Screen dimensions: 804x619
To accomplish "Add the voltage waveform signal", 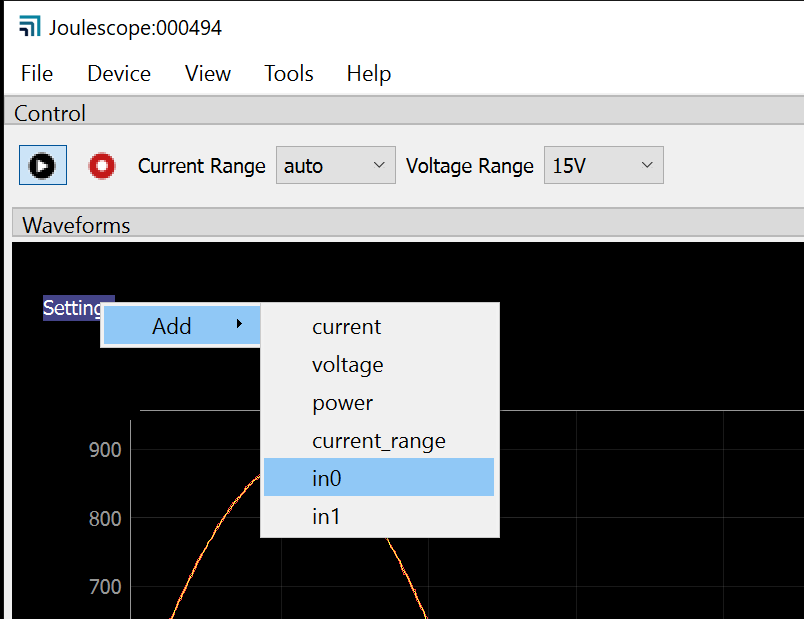I will tap(379, 365).
